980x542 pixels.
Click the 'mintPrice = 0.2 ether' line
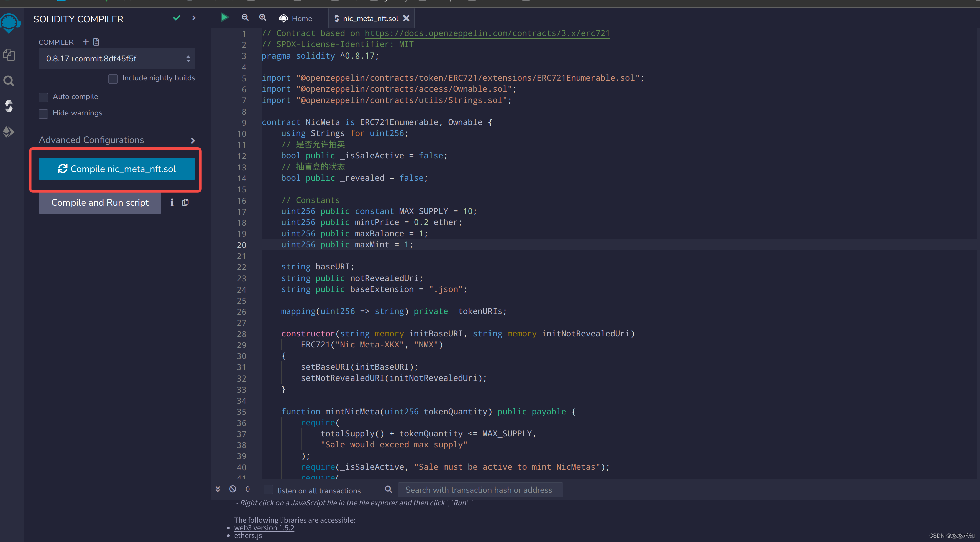(x=371, y=222)
